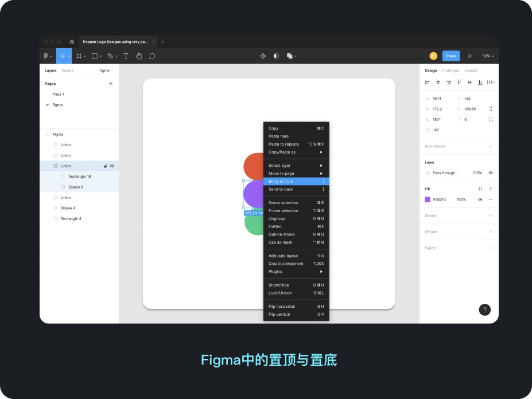Click the Present play icon
This screenshot has height=399, width=532.
pyautogui.click(x=470, y=56)
